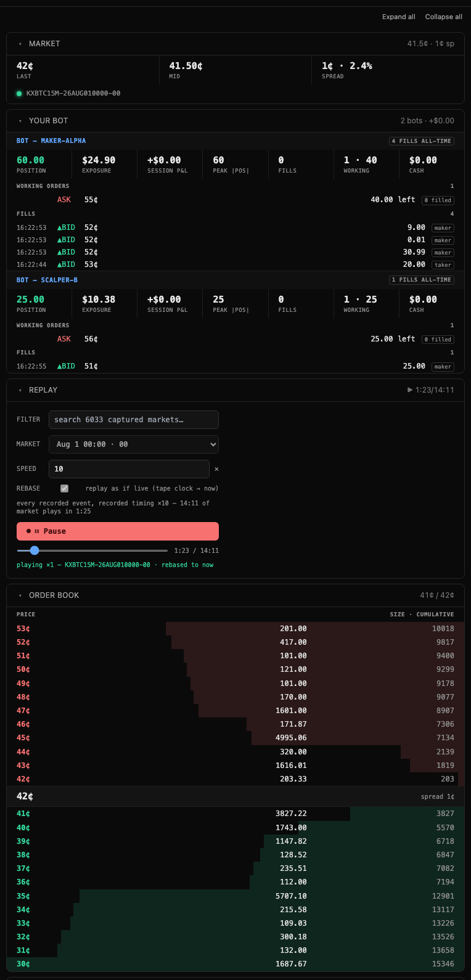The height and width of the screenshot is (980, 471).
Task: Select the BOT — SCALPER-B header
Action: [x=47, y=280]
